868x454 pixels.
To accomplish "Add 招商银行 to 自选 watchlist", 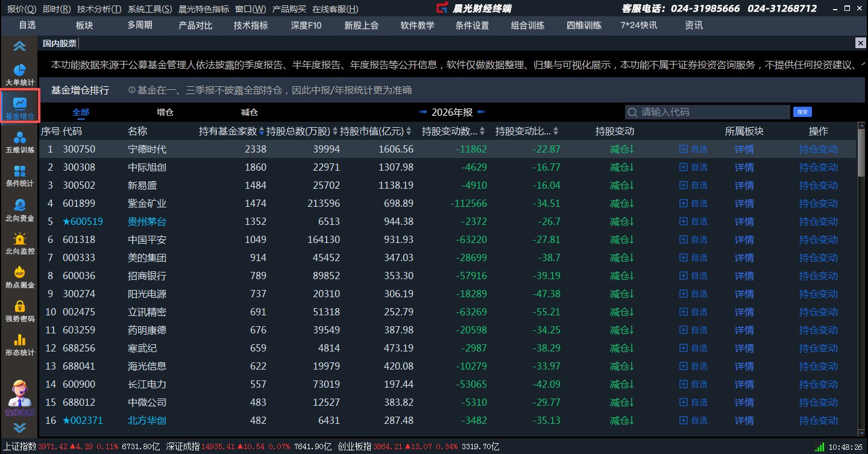I will coord(693,276).
